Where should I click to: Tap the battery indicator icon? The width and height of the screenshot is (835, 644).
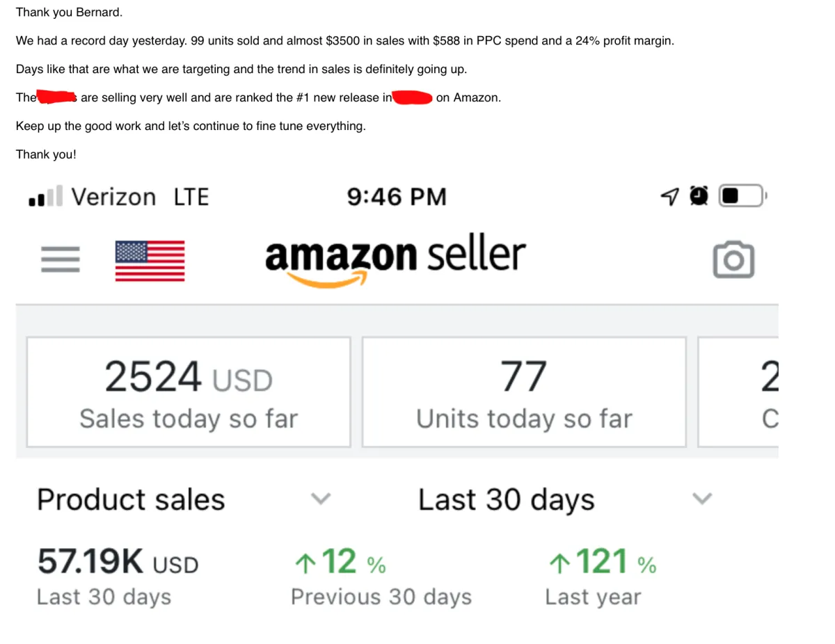[x=742, y=197]
